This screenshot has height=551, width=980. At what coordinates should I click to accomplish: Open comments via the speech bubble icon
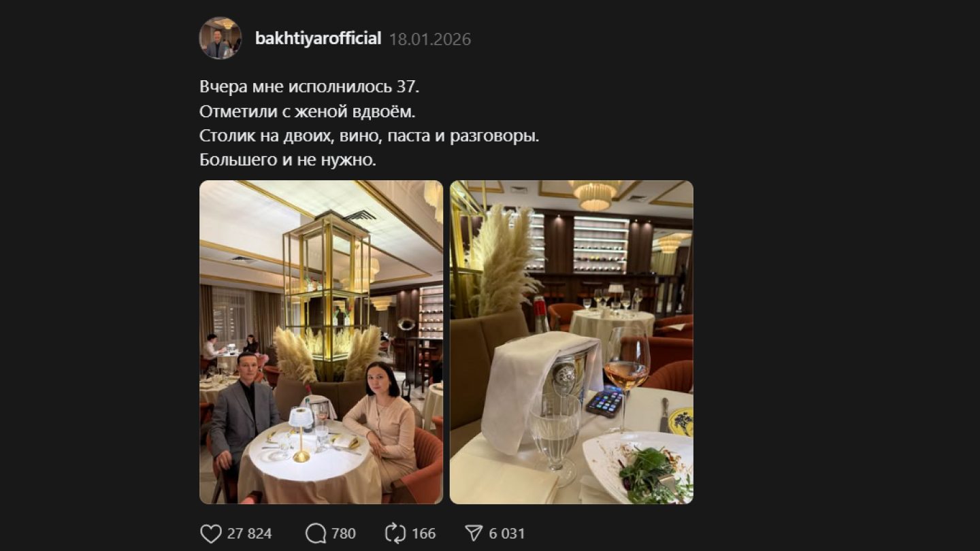316,533
